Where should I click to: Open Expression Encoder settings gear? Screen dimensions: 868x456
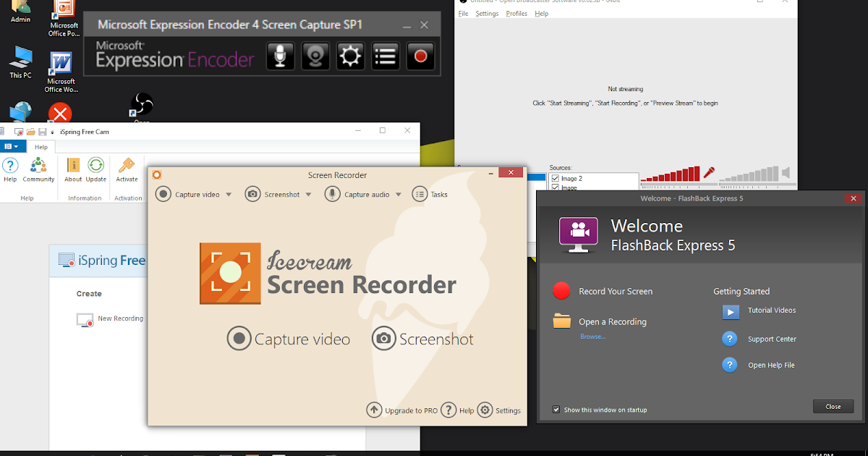(351, 56)
